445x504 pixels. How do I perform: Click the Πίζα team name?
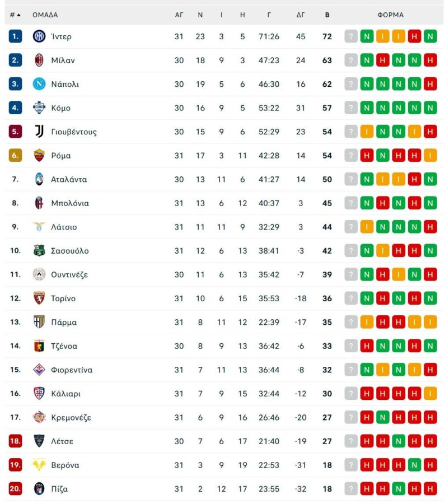point(59,489)
